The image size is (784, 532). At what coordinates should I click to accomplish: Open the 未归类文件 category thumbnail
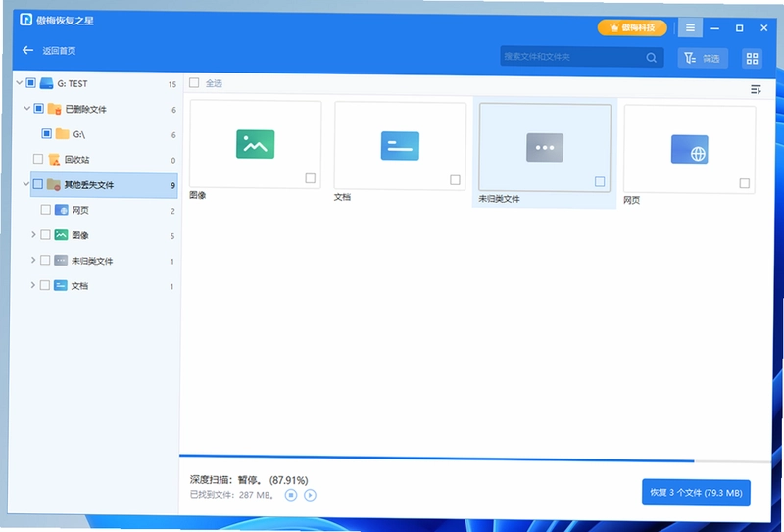[x=545, y=148]
